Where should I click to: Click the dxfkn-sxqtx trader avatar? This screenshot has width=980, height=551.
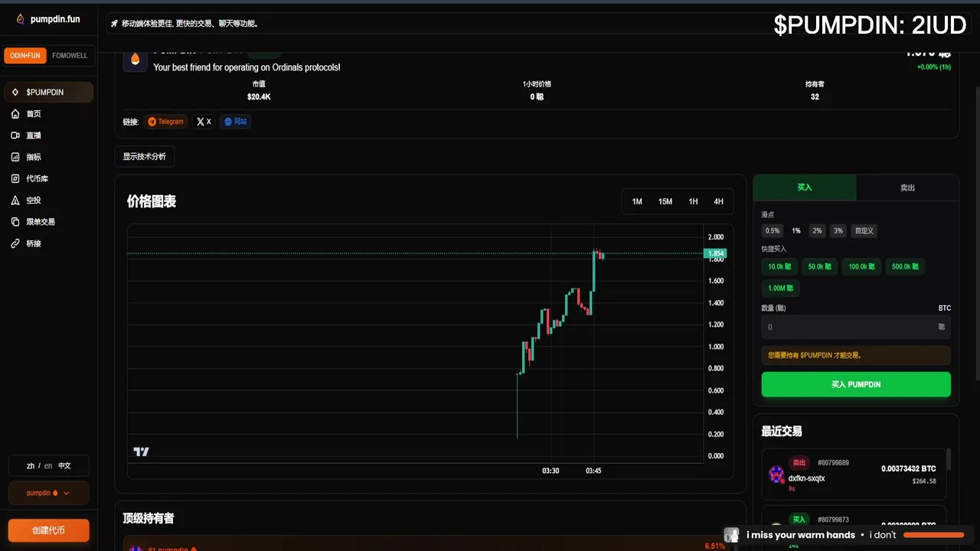(x=776, y=474)
